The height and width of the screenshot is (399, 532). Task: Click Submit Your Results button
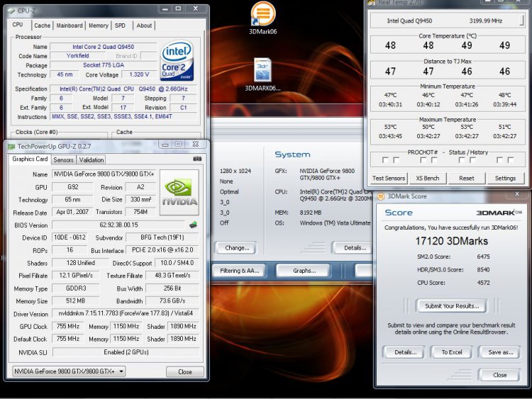click(452, 305)
